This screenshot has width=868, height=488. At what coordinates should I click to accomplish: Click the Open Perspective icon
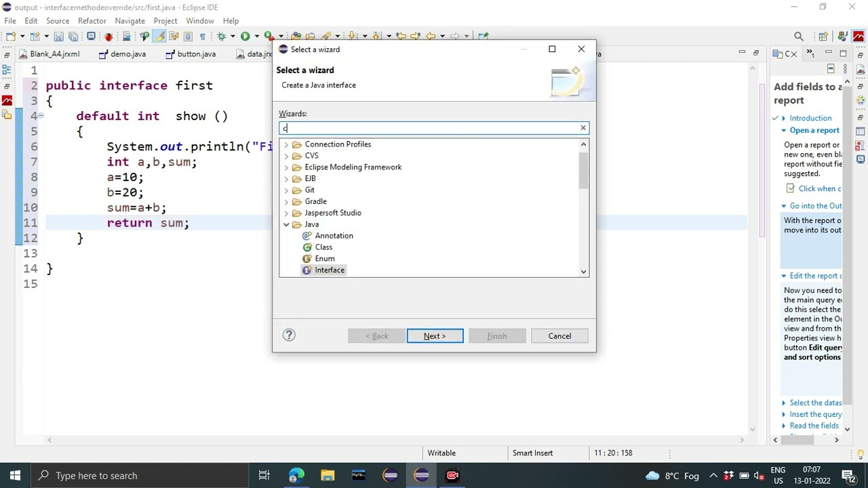[x=823, y=37]
